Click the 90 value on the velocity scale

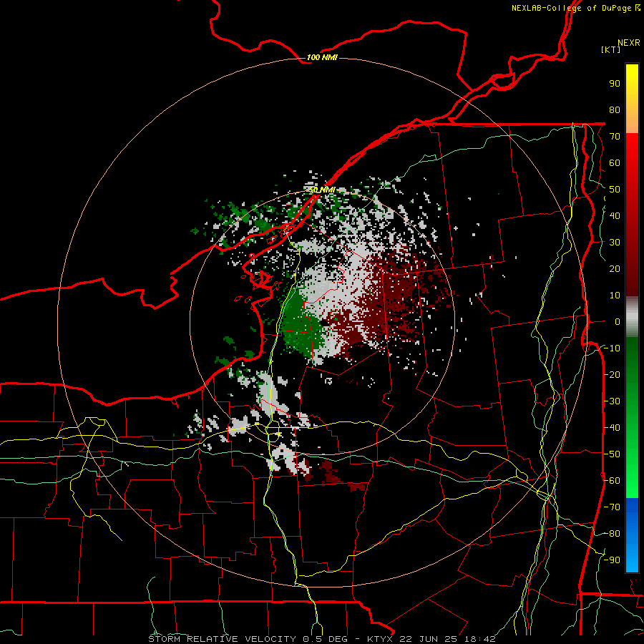click(615, 84)
